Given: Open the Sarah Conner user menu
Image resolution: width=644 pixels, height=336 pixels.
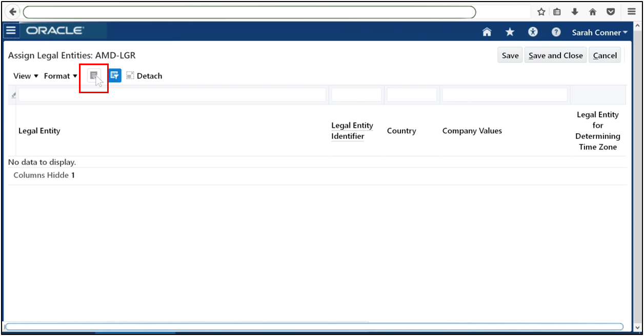Looking at the screenshot, I should (x=599, y=32).
